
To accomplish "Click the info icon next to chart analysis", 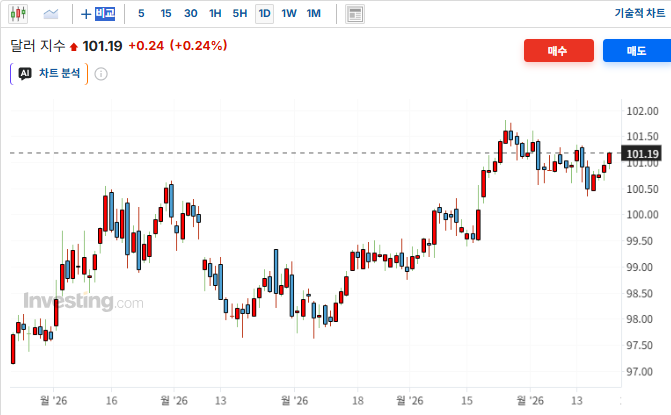I will tap(101, 74).
